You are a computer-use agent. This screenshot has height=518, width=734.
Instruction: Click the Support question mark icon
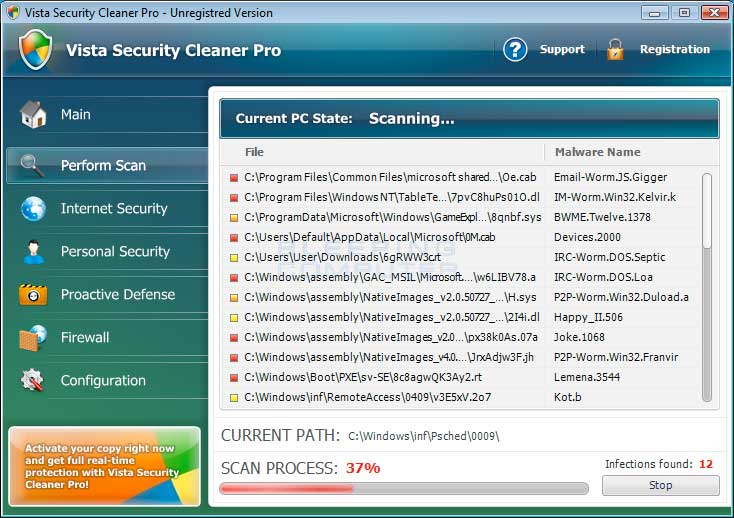click(515, 49)
